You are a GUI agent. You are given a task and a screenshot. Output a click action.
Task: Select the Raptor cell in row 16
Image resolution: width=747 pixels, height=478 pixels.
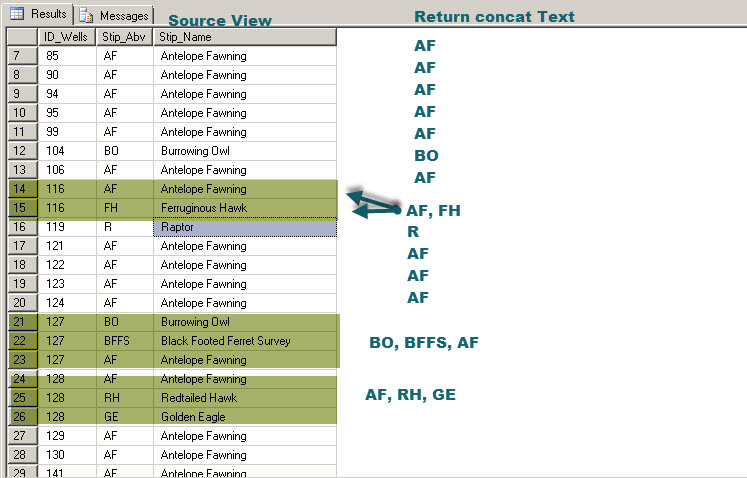[x=245, y=227]
